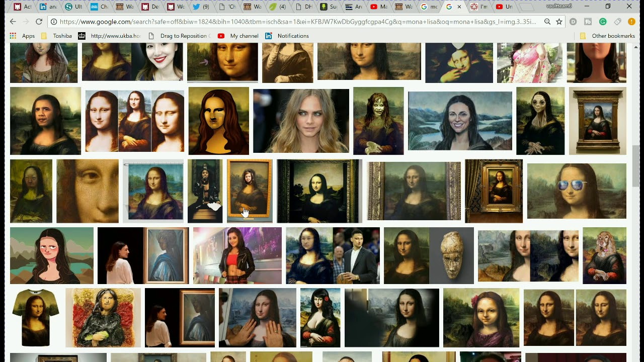Open the Mona Lisa wearing sunglasses image
The width and height of the screenshot is (644, 362).
(x=577, y=191)
